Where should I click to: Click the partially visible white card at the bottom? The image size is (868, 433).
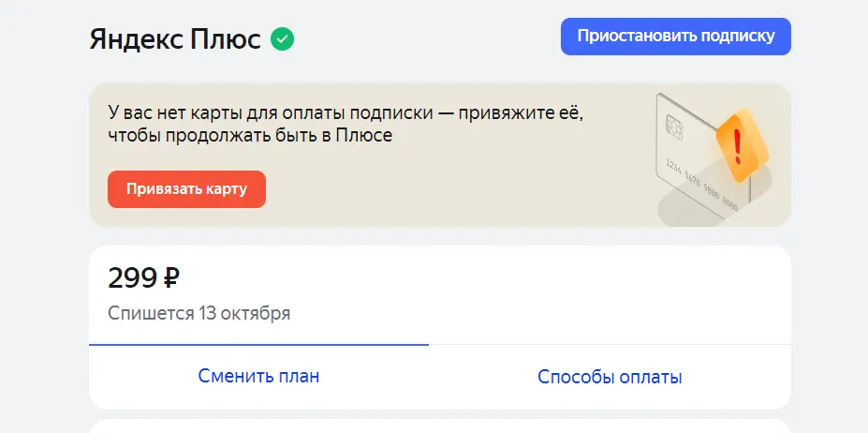pyautogui.click(x=440, y=426)
